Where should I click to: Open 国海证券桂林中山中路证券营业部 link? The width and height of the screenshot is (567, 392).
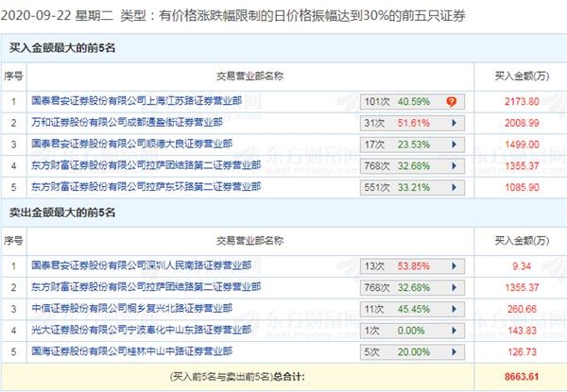[x=131, y=351]
